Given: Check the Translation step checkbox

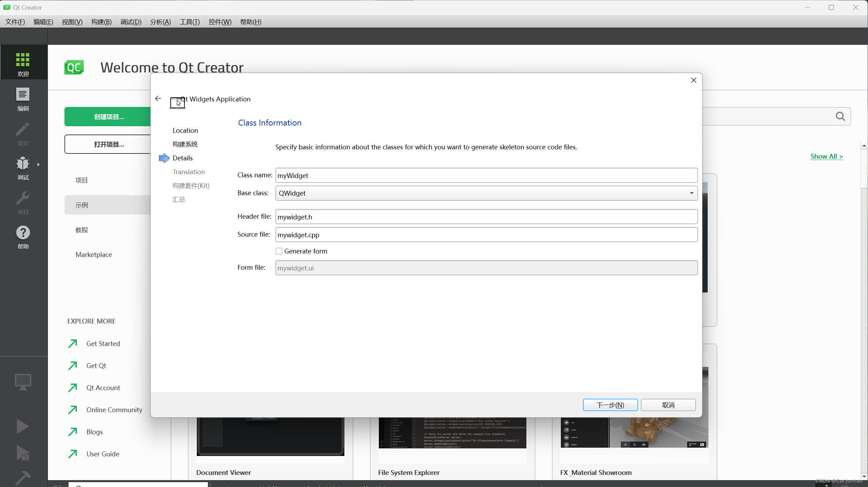Looking at the screenshot, I should pyautogui.click(x=188, y=171).
